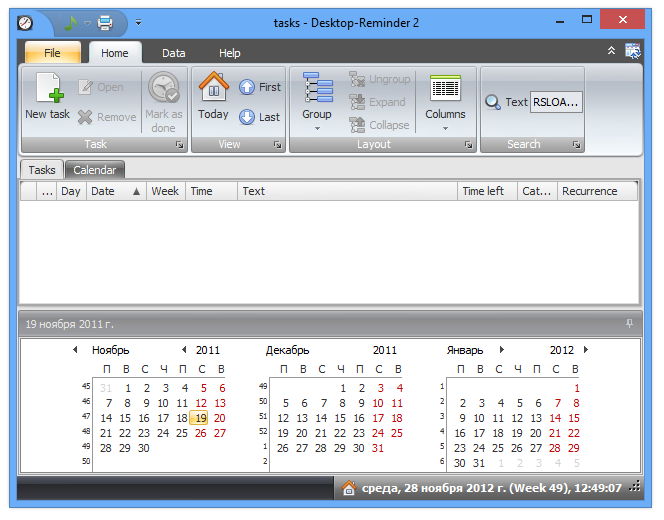Jump to Last task arrow icon

(x=247, y=117)
